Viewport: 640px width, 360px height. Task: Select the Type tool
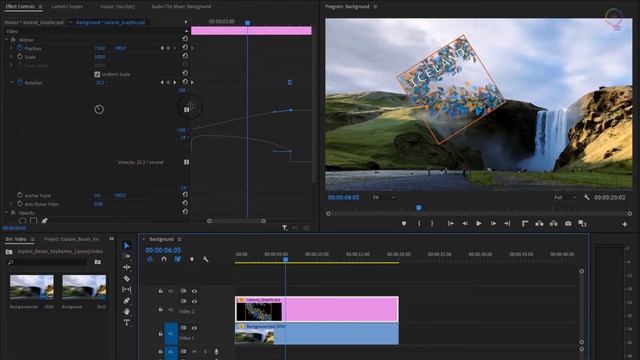click(x=127, y=322)
